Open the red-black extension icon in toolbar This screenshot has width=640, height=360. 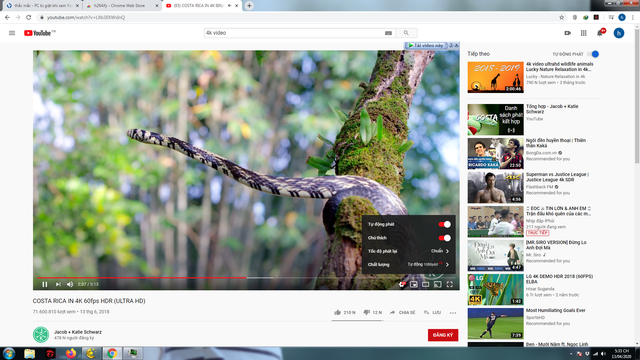point(596,17)
